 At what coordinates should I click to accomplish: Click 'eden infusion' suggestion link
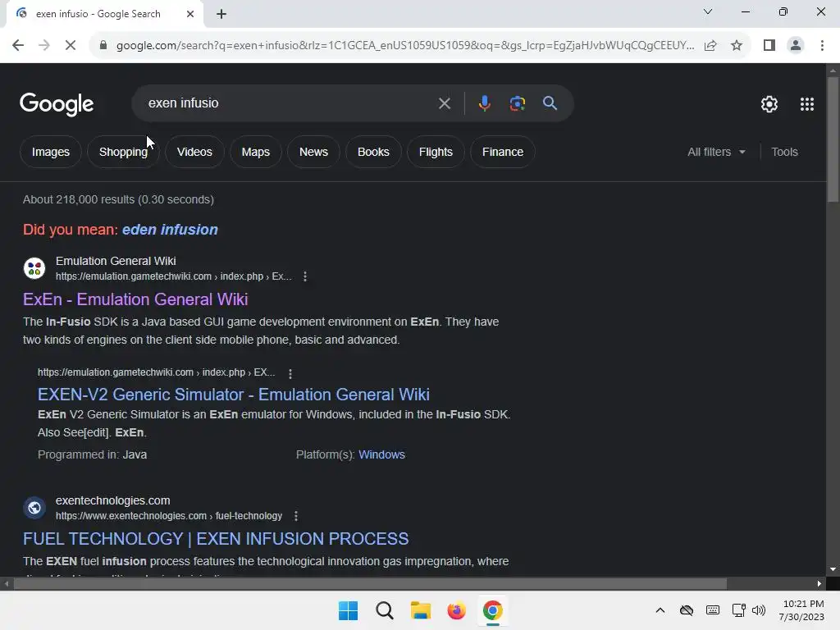[170, 230]
